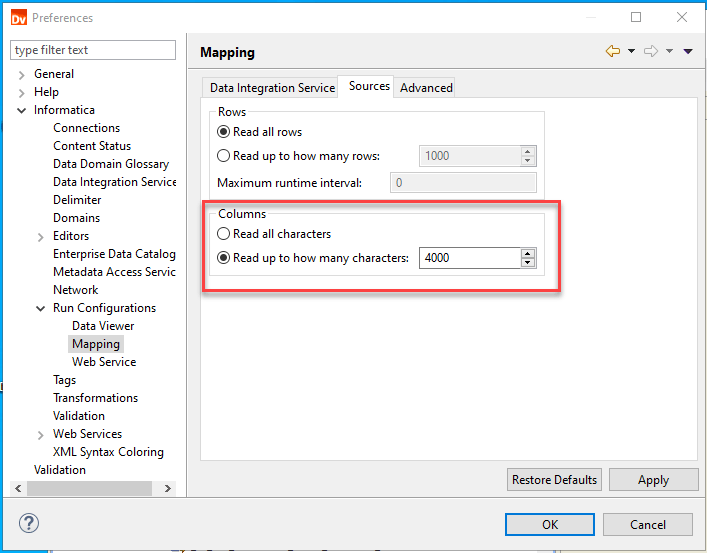
Task: Select Mapping under Run Configurations
Action: [96, 344]
